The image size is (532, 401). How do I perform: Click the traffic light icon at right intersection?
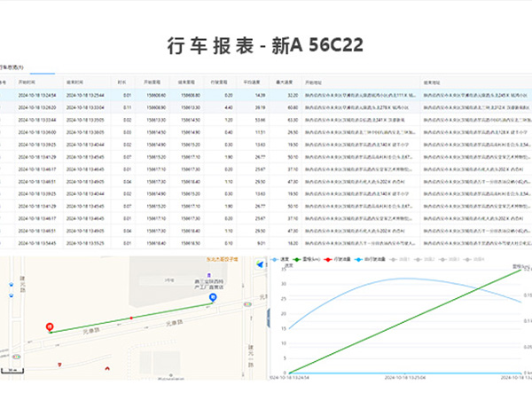point(247,304)
